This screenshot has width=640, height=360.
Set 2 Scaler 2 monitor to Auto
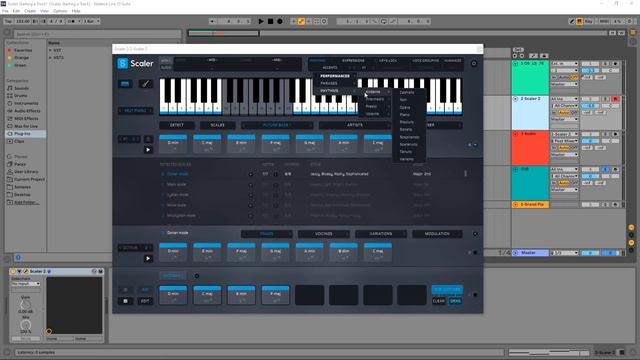(x=564, y=112)
